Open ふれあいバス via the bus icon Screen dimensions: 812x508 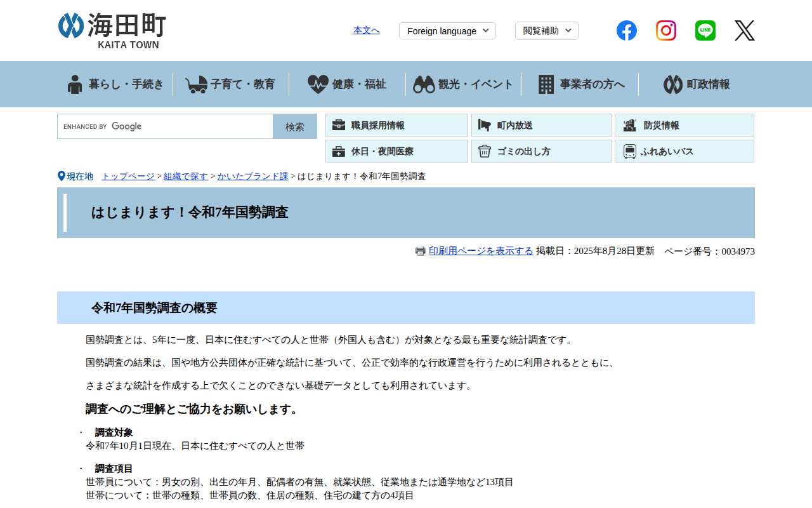pos(684,150)
